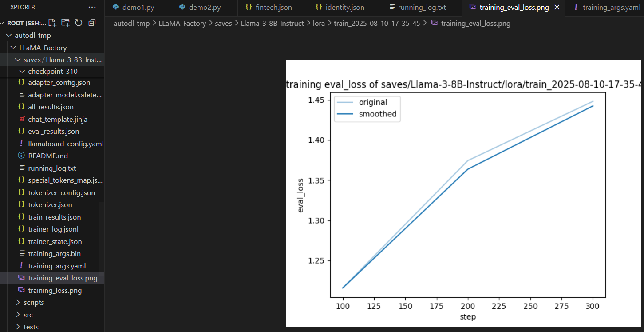
Task: Click the image icon in the breadcrumb path
Action: (x=435, y=23)
